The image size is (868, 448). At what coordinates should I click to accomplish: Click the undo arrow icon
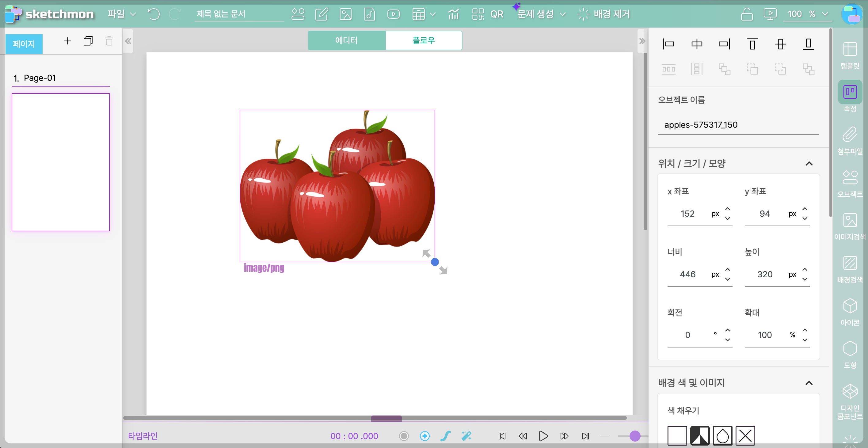tap(154, 14)
